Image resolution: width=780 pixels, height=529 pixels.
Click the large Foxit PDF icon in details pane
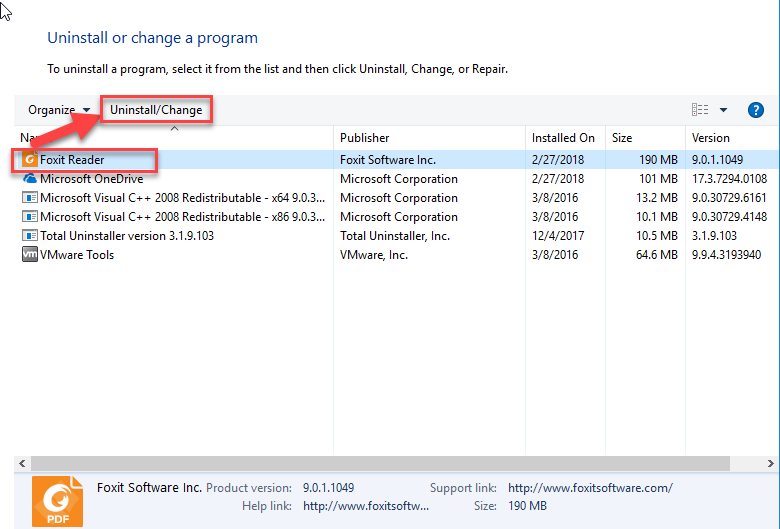pos(57,501)
